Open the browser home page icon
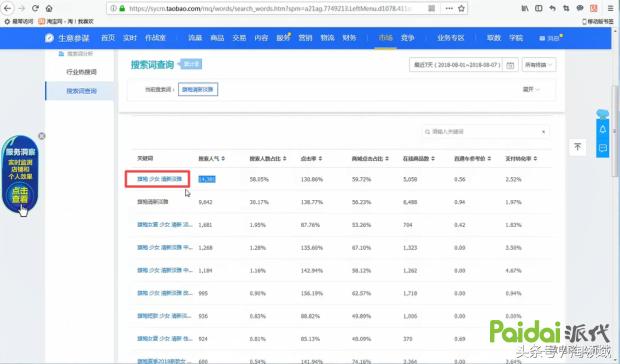Image resolution: width=620 pixels, height=364 pixels. click(x=49, y=8)
